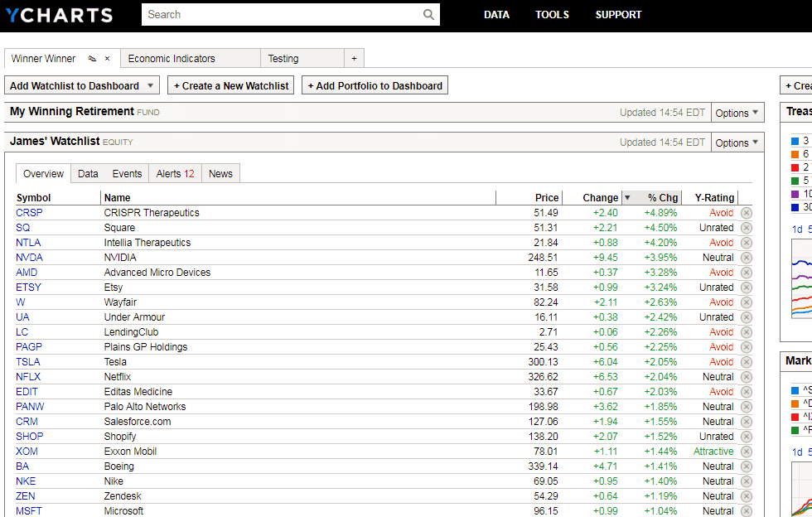The image size is (812, 517).
Task: Open the TSLA ticker link
Action: [28, 361]
